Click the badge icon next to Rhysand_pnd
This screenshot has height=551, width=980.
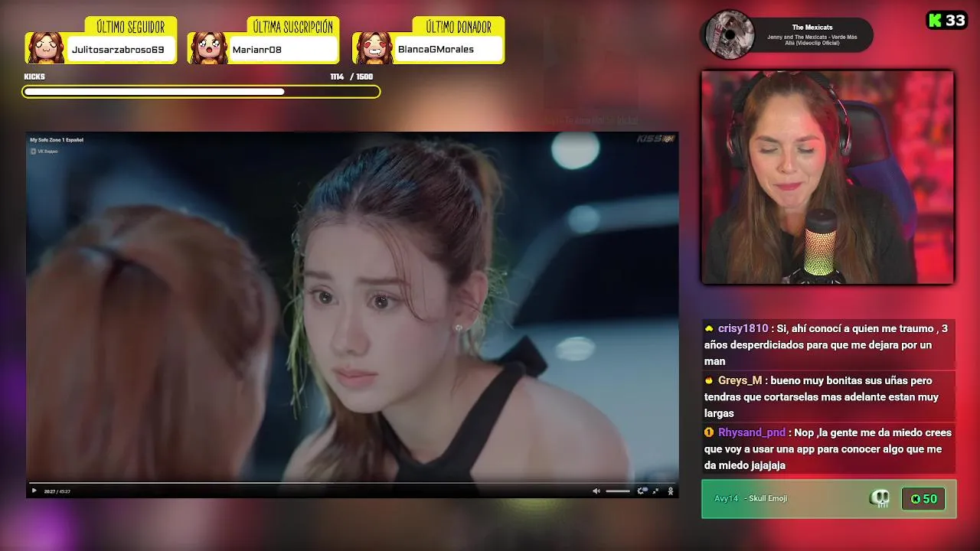[709, 432]
